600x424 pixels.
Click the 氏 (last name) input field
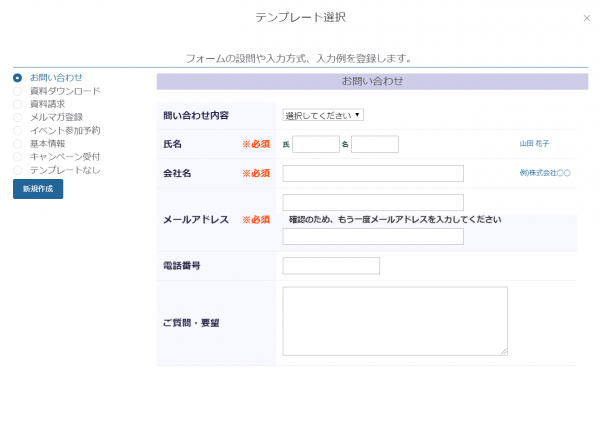315,144
